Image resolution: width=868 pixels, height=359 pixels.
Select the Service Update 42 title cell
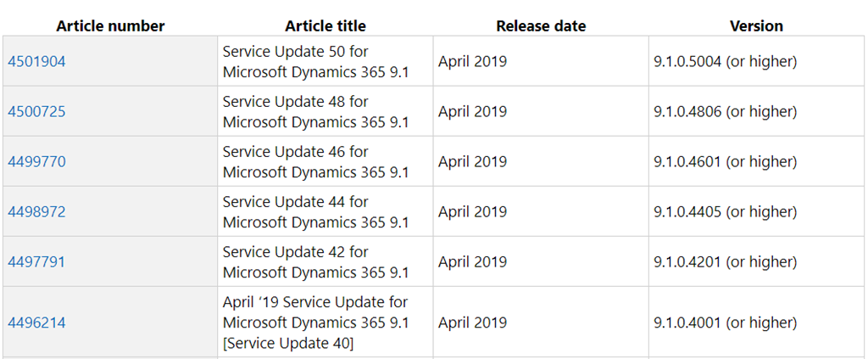point(325,261)
